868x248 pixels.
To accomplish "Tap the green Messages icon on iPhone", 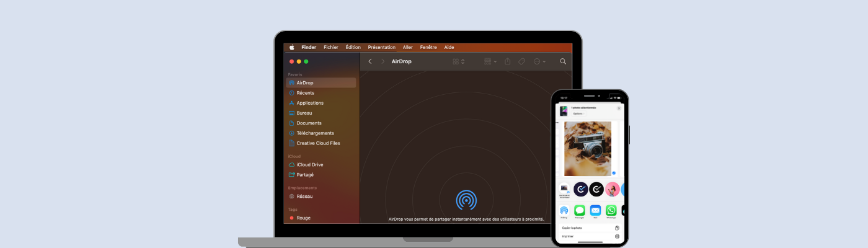I will [580, 210].
